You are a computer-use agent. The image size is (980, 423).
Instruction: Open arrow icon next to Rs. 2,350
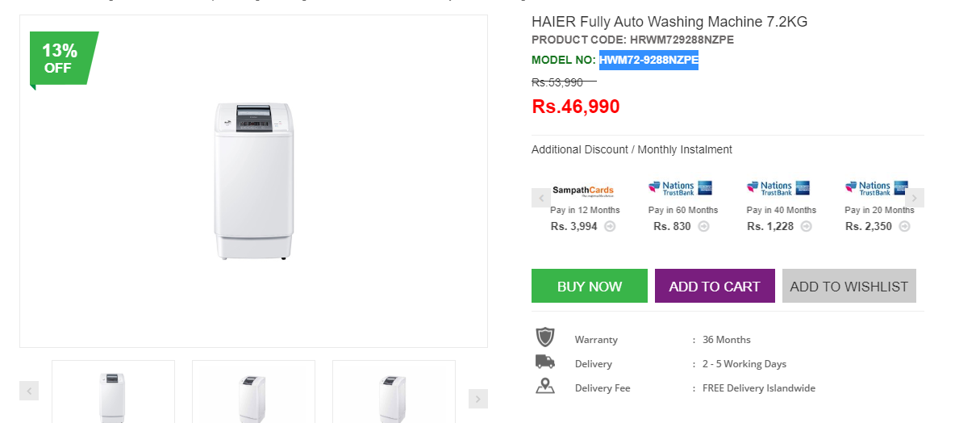click(904, 227)
